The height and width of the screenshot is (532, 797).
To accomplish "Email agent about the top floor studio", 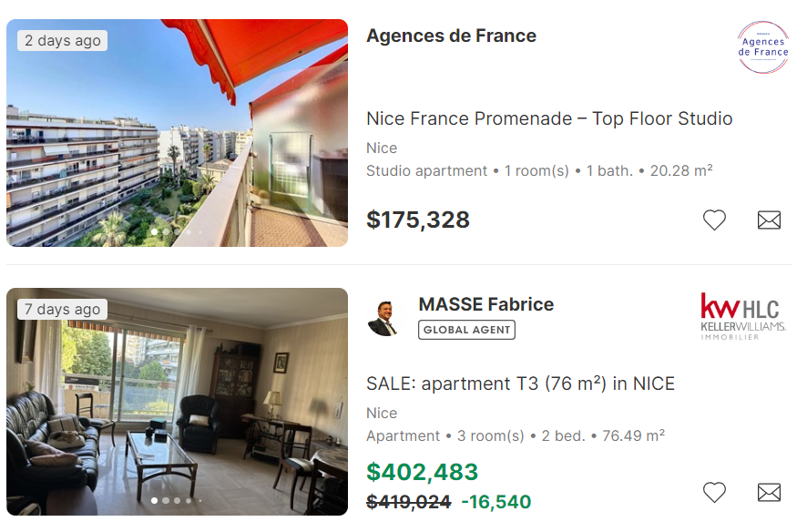I will coord(769,220).
